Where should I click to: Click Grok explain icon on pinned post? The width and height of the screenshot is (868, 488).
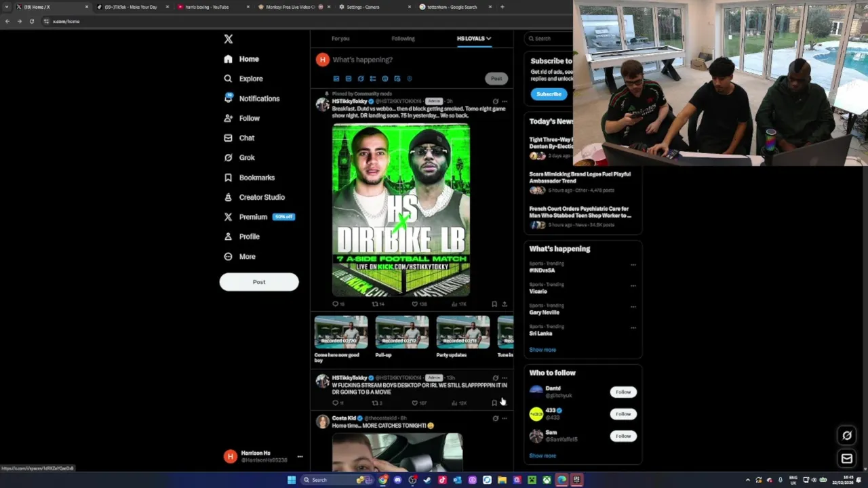click(495, 101)
